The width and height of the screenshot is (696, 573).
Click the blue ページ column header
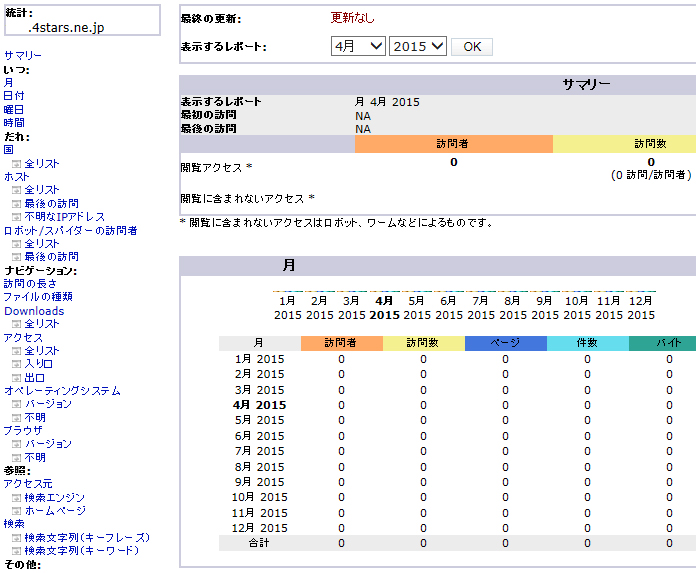coord(505,343)
